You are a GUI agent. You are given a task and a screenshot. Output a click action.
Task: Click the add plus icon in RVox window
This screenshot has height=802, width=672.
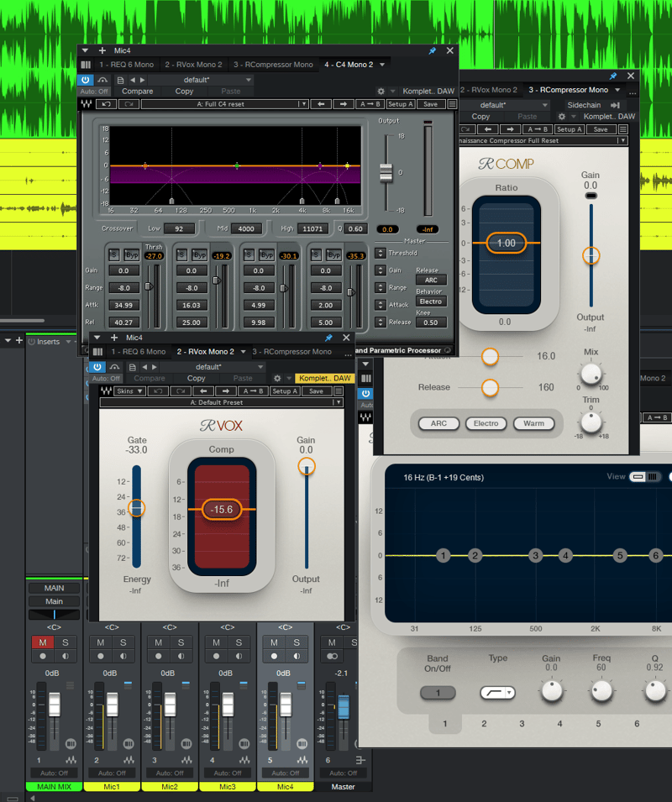(114, 338)
